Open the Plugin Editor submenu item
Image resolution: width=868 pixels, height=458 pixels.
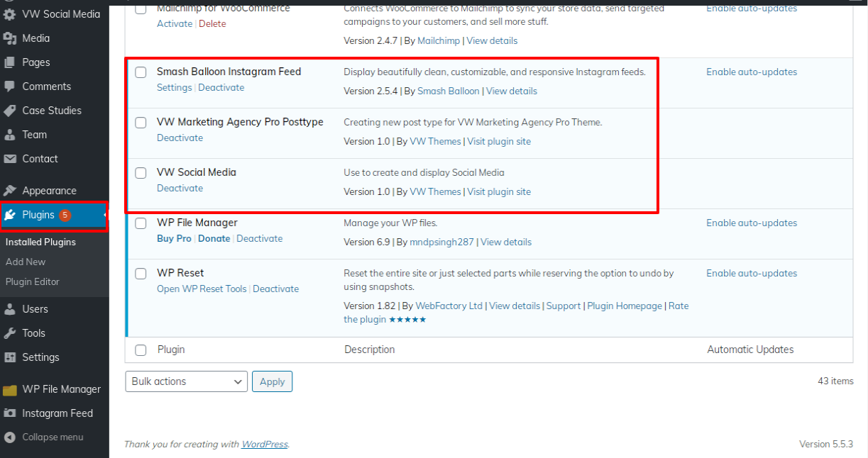[33, 281]
